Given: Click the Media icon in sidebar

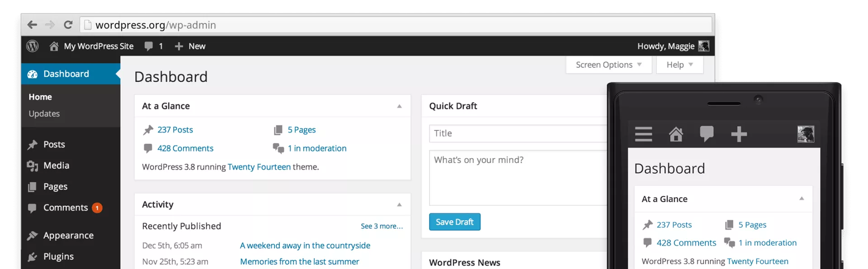Looking at the screenshot, I should (x=32, y=166).
